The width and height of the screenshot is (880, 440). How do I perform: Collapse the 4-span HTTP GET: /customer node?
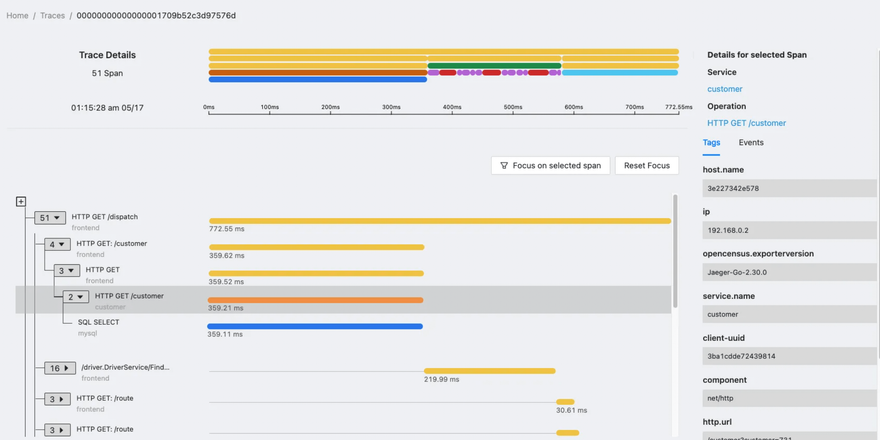click(x=56, y=244)
